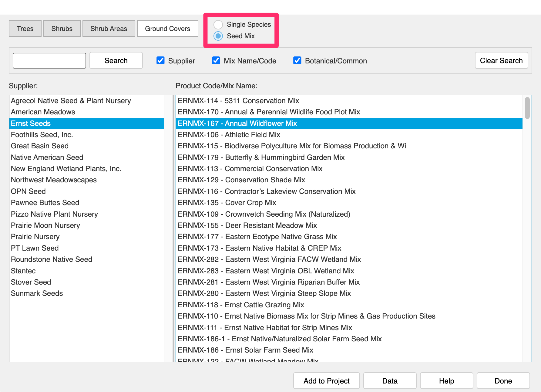Toggle the Mix Name/Code checkbox
Screen dimensions: 541x392
pyautogui.click(x=216, y=61)
